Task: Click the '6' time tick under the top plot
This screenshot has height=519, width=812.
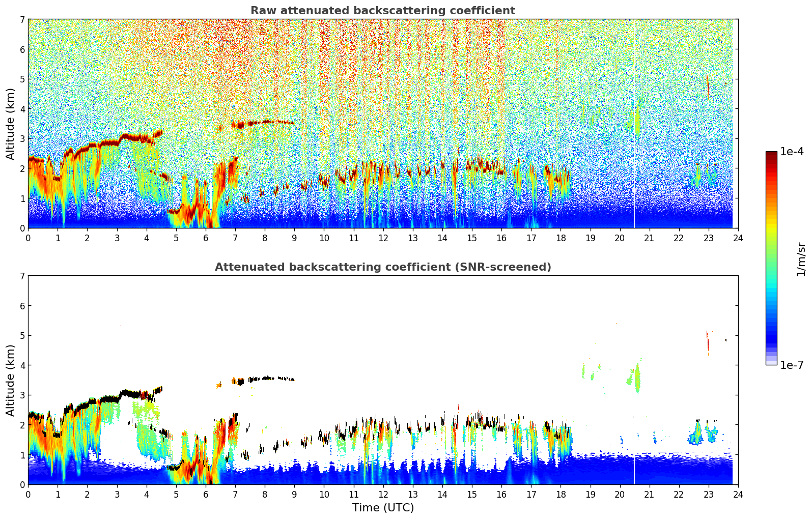Action: pos(206,238)
